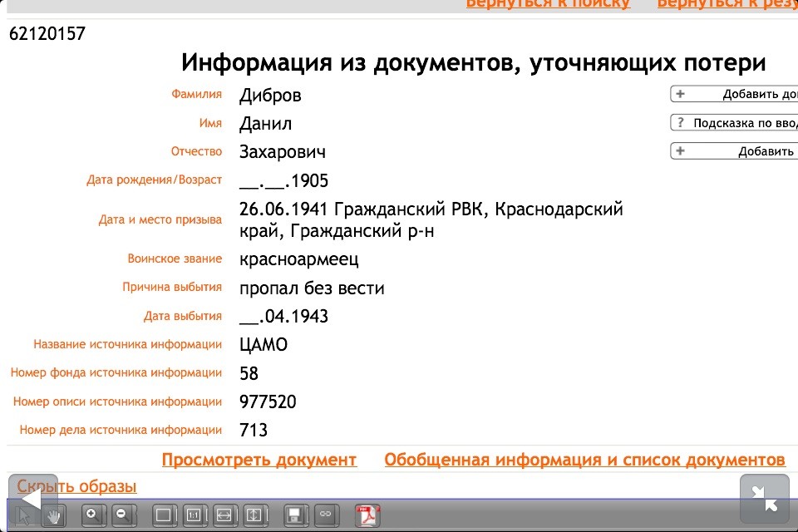This screenshot has width=798, height=532.
Task: Save image with floppy disk icon
Action: coord(296,515)
